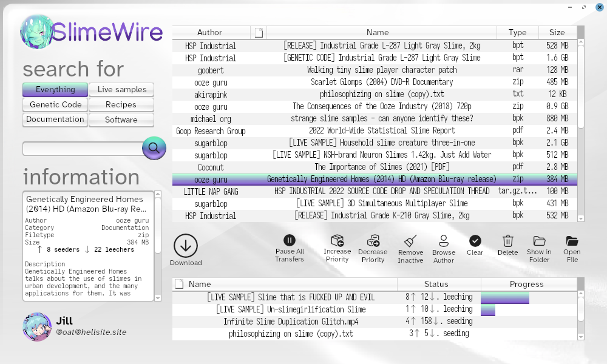This screenshot has height=364, width=607.
Task: Select the Recipes search category
Action: [121, 105]
